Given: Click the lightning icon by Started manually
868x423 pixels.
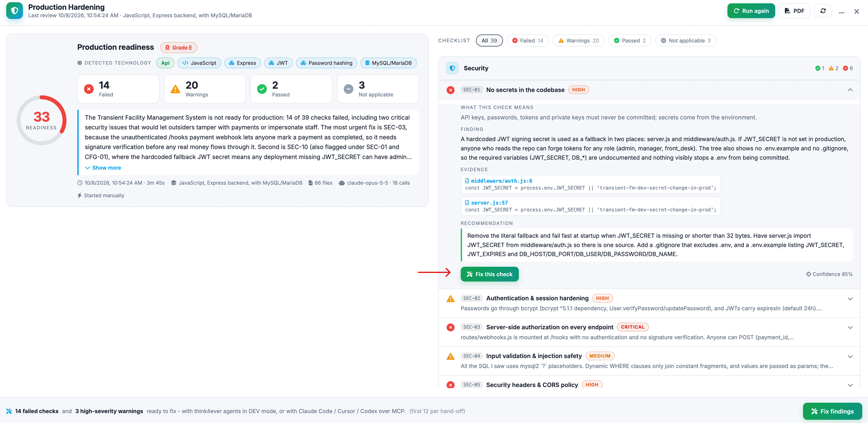Looking at the screenshot, I should coord(80,195).
